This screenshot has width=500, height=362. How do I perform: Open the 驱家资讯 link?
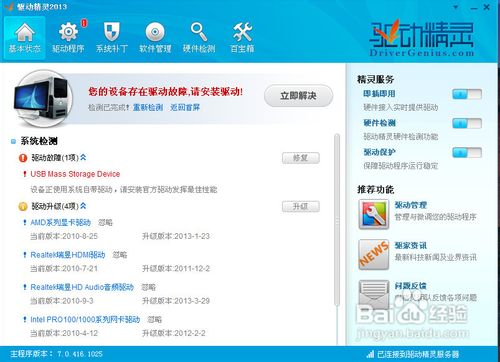coord(411,246)
